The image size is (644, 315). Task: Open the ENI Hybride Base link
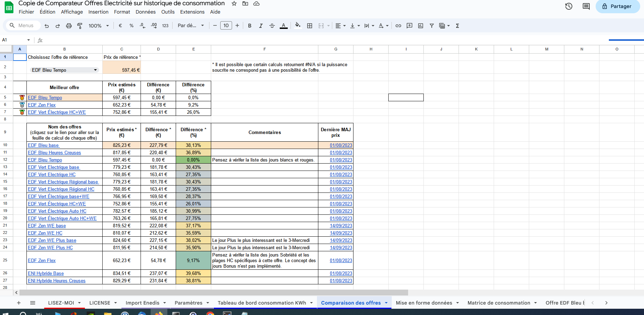[x=46, y=273]
